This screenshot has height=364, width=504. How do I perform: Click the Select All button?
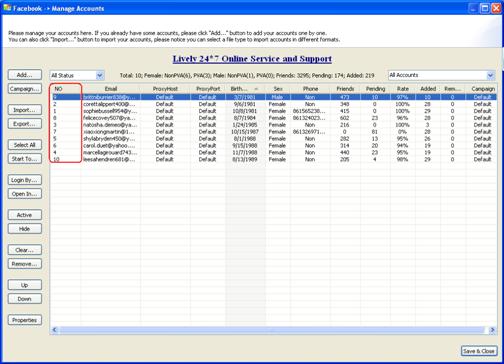click(25, 145)
